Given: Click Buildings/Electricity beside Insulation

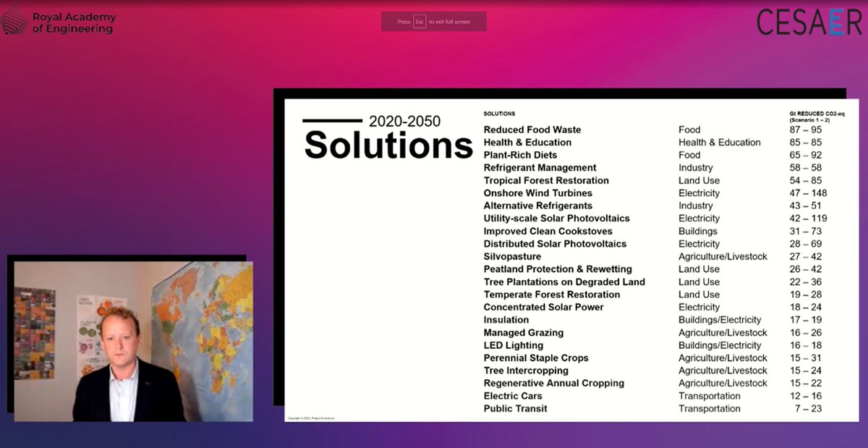Looking at the screenshot, I should click(720, 320).
